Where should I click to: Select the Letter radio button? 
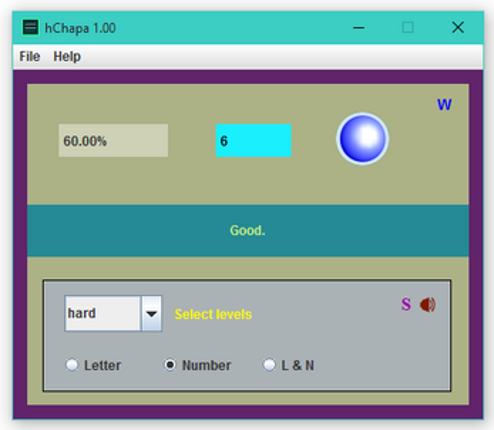pyautogui.click(x=72, y=365)
